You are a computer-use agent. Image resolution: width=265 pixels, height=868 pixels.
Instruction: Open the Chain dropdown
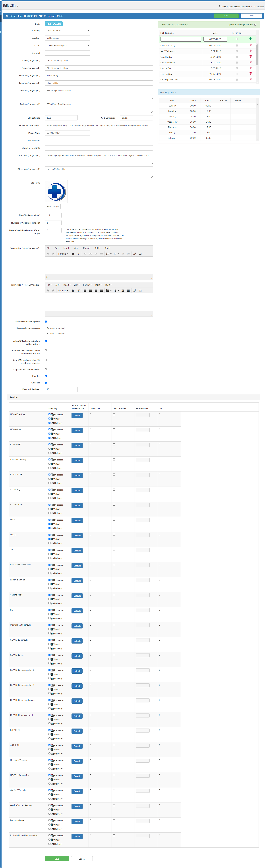coord(67,45)
